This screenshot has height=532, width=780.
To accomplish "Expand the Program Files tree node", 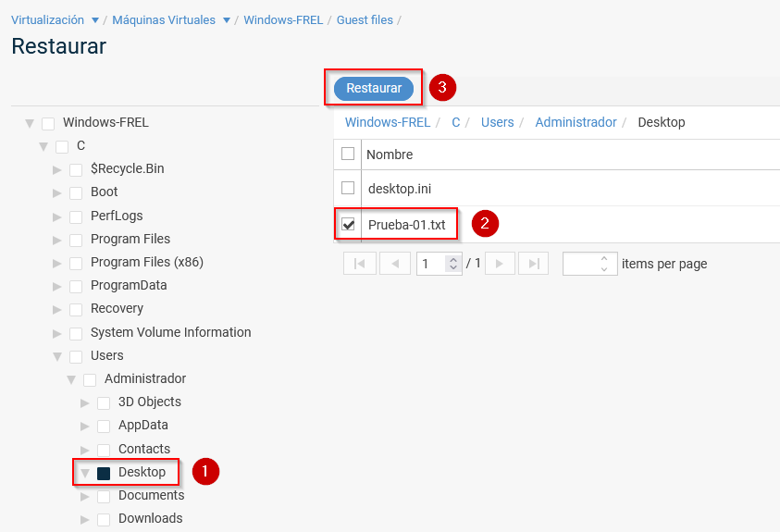I will (x=57, y=239).
